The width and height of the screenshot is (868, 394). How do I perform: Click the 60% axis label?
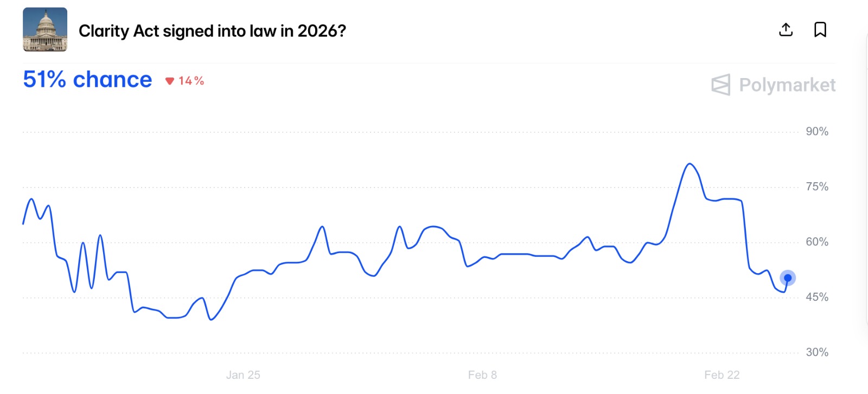coord(817,242)
